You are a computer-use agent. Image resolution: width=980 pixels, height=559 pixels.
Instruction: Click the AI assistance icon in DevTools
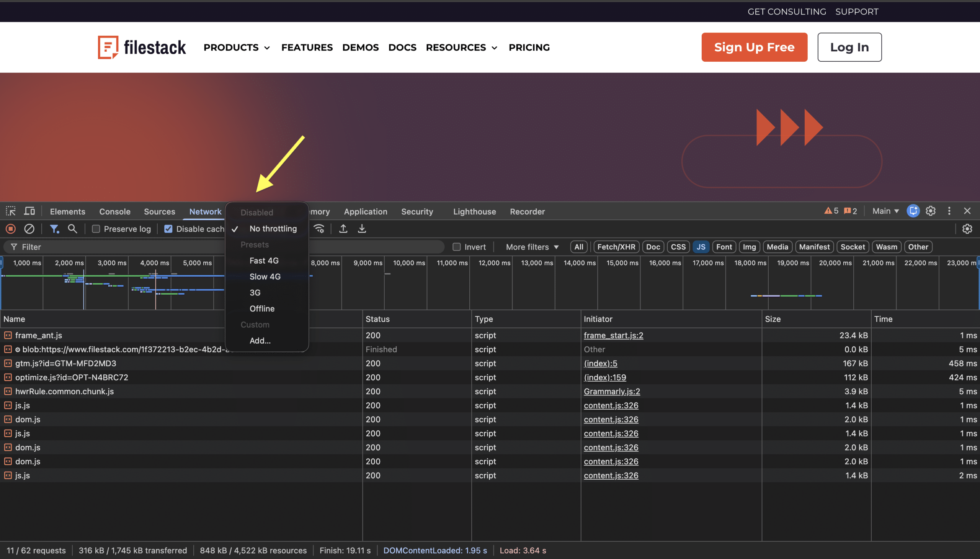(x=913, y=211)
